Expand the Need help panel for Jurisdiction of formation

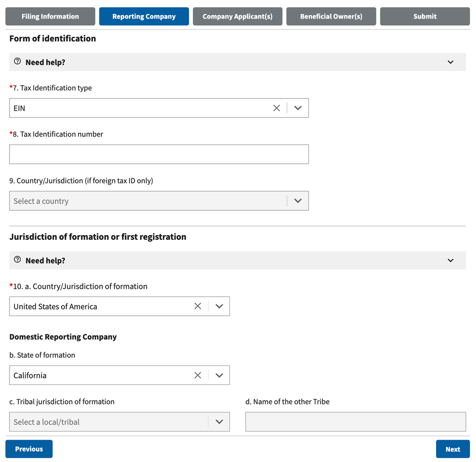click(x=450, y=260)
